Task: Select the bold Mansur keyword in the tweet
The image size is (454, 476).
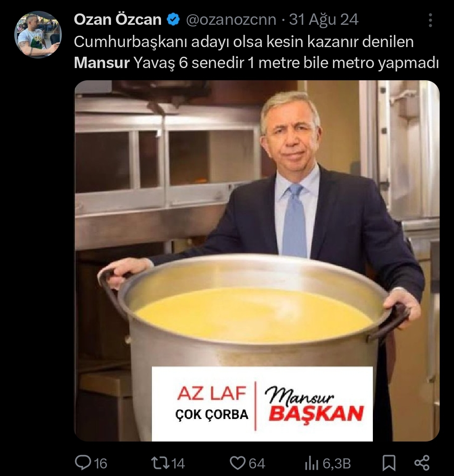Action: (x=102, y=63)
